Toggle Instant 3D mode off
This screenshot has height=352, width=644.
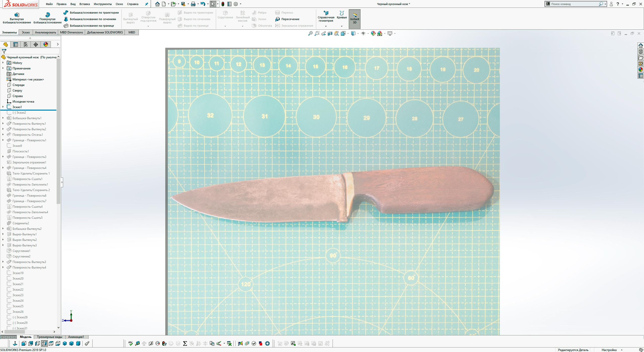pos(355,19)
